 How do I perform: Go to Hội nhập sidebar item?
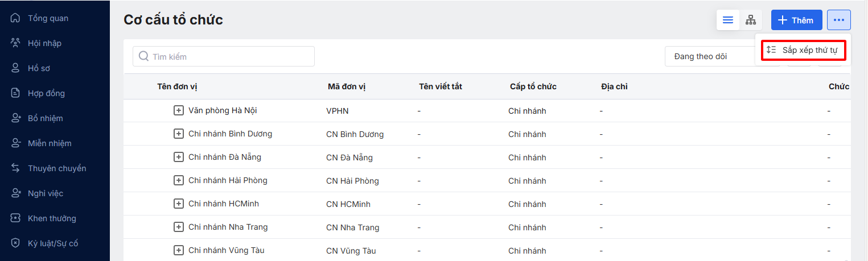click(44, 43)
